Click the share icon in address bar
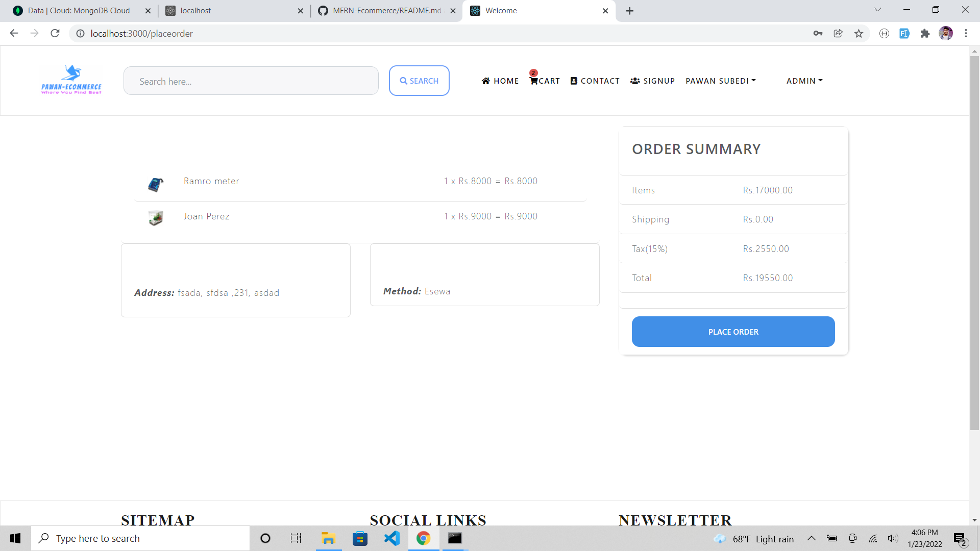Image resolution: width=980 pixels, height=551 pixels. pyautogui.click(x=838, y=33)
